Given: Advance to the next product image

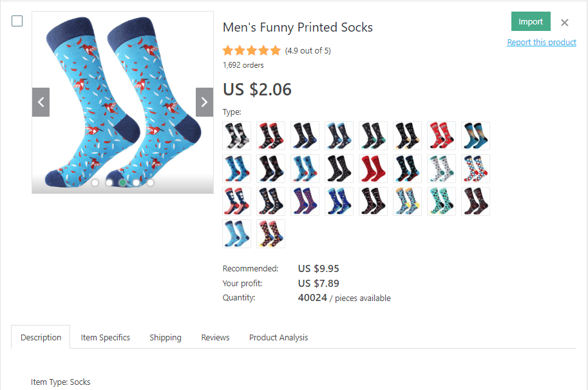Looking at the screenshot, I should tap(204, 102).
